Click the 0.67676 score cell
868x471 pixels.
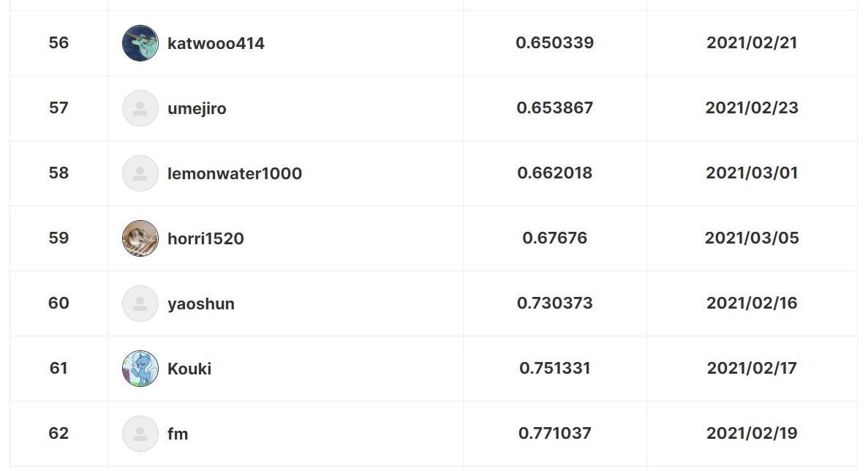click(554, 238)
